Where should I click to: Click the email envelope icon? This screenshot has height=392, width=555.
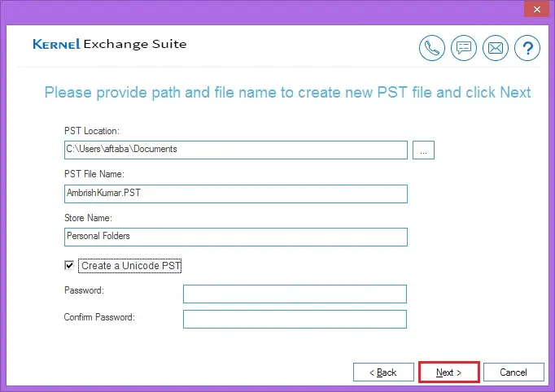click(495, 48)
